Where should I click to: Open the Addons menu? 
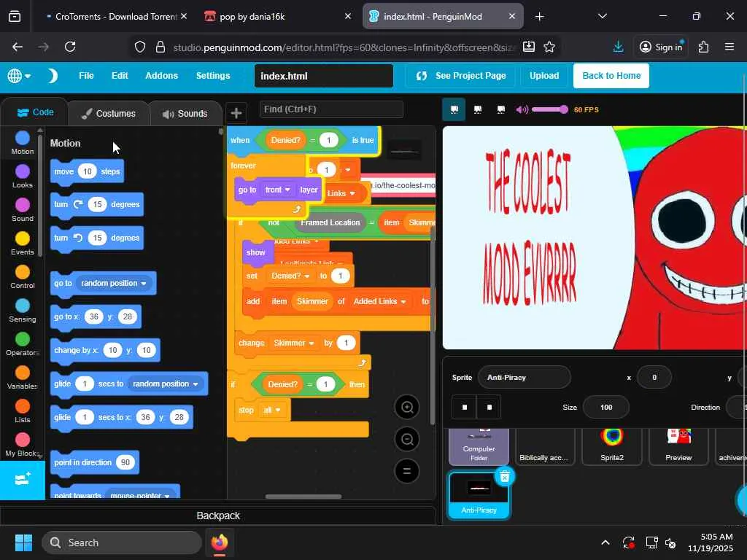[x=161, y=76]
